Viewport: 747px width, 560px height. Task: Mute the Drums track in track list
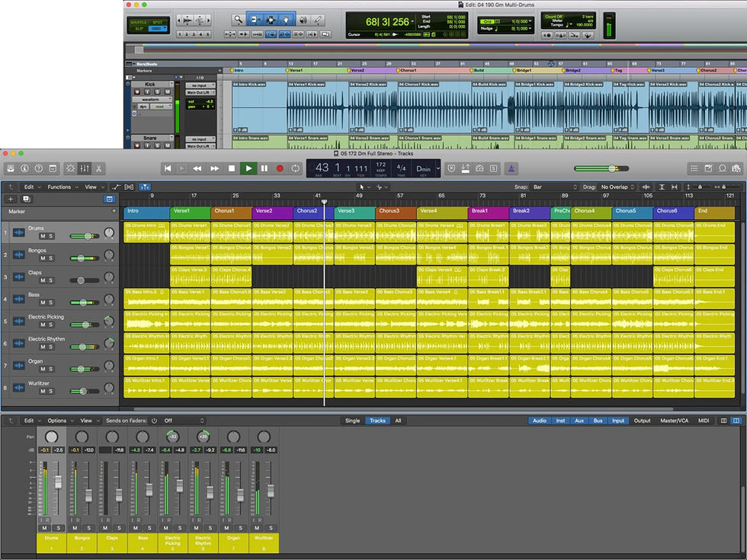43,236
